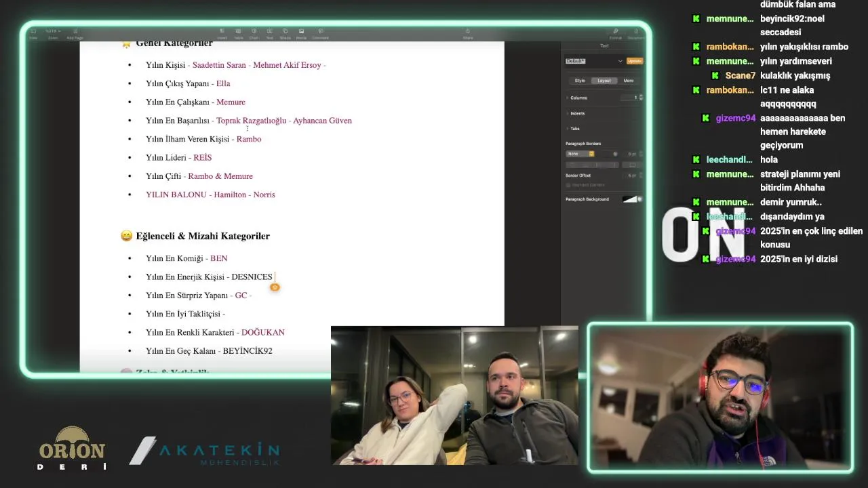
Task: Click the name Toprak Razgatlıoğlu
Action: tap(251, 121)
